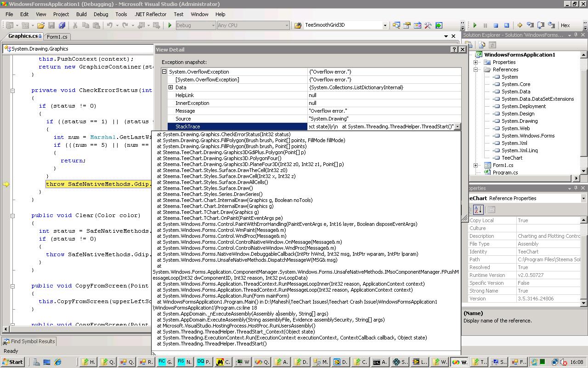This screenshot has height=368, width=588.
Task: Open the Tools menu
Action: tap(121, 14)
